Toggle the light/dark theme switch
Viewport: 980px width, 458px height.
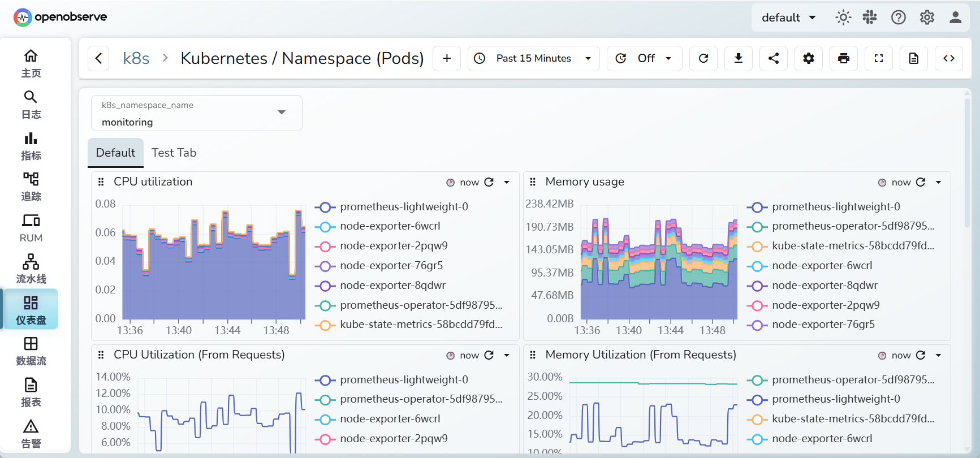point(843,18)
